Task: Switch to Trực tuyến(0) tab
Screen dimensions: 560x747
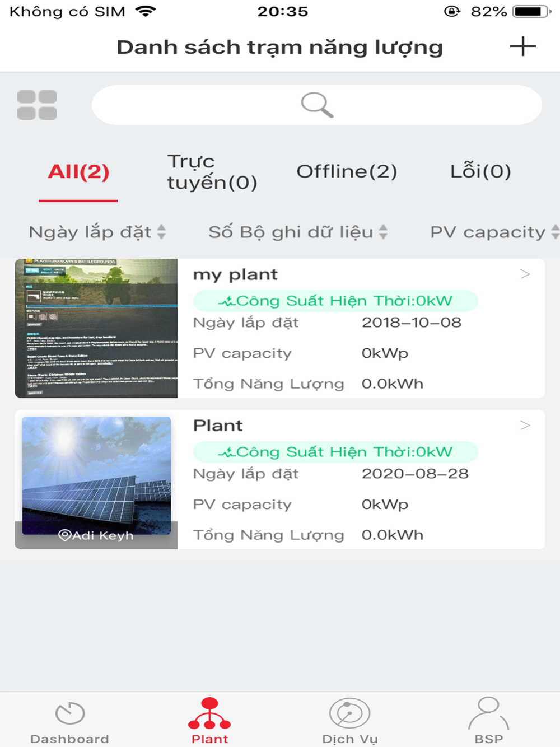Action: [212, 171]
